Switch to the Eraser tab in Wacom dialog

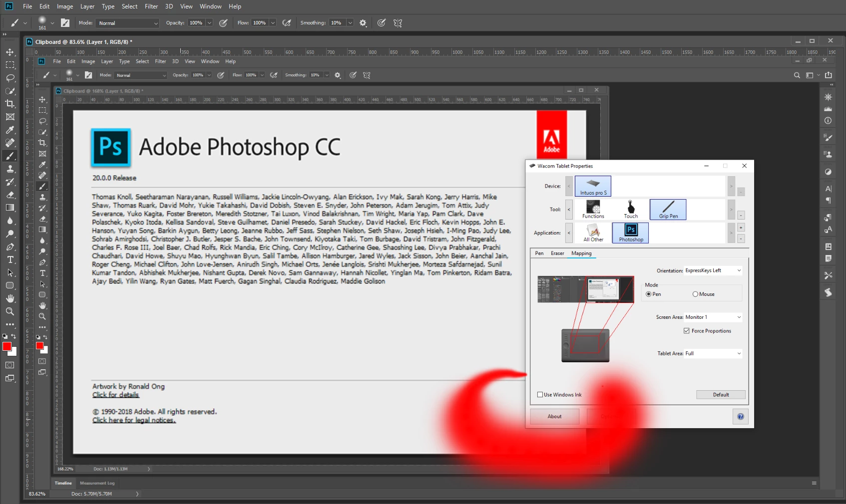pos(557,253)
